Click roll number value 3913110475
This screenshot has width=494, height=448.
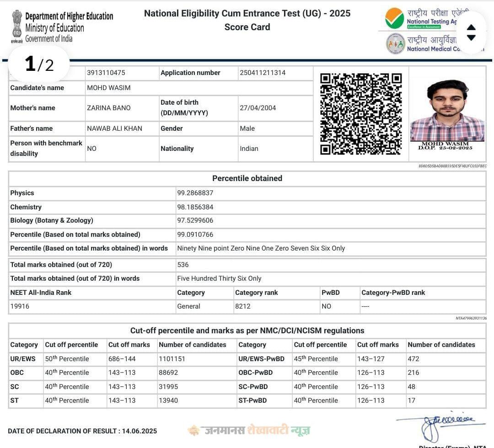click(x=106, y=73)
